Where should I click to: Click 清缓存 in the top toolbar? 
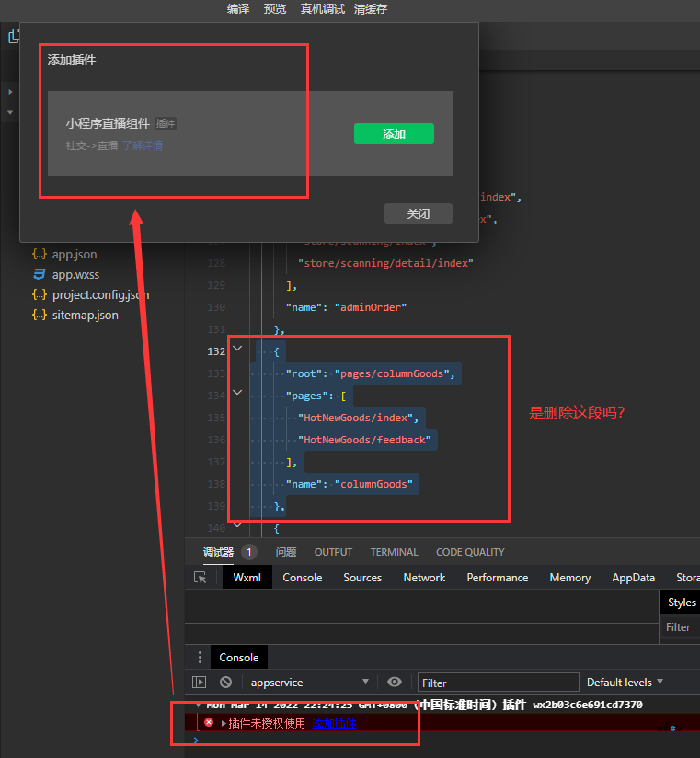(x=371, y=8)
